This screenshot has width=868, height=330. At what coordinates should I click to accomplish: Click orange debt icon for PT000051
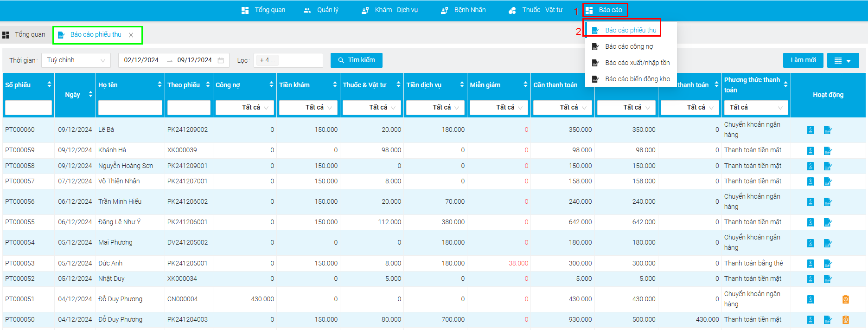click(x=846, y=299)
